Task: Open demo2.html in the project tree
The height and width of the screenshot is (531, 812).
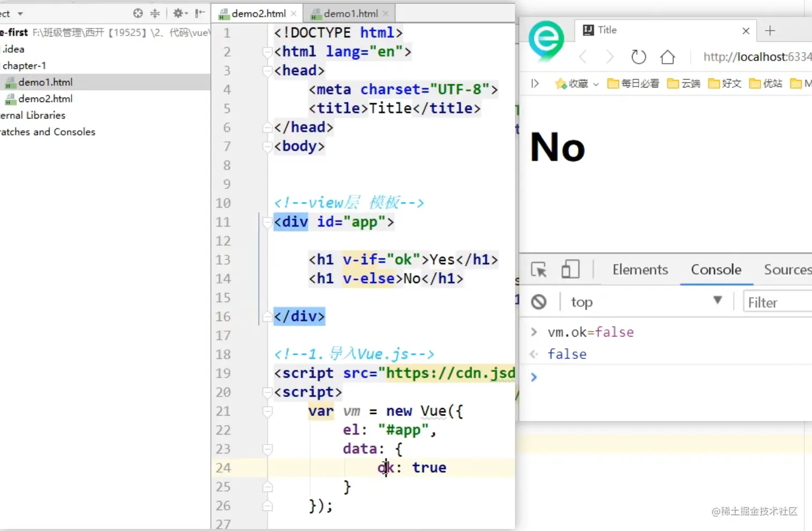Action: pyautogui.click(x=45, y=99)
